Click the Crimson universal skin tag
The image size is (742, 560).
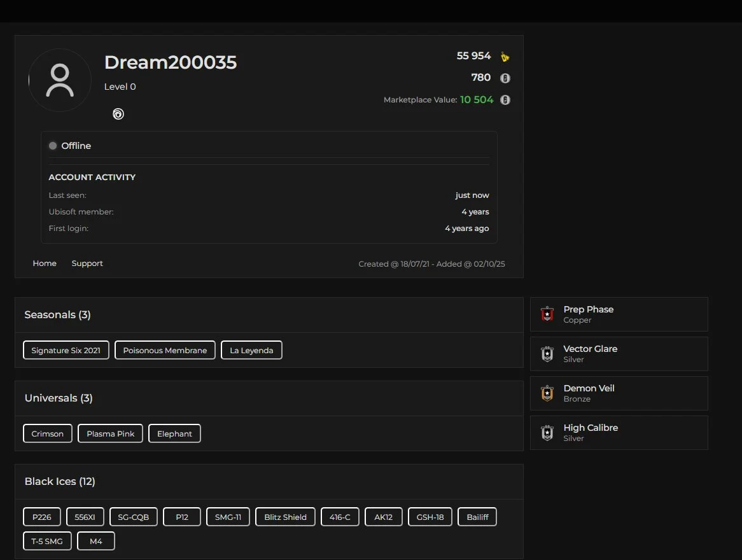(x=48, y=434)
